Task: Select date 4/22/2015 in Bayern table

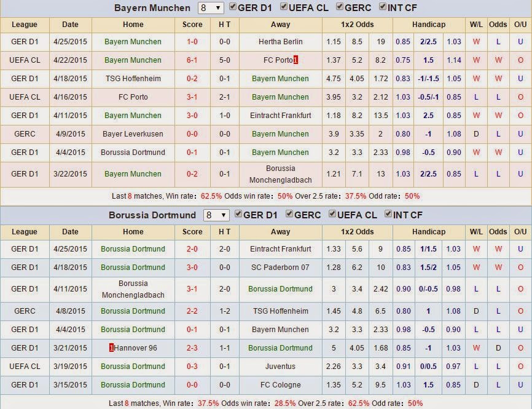Action: [x=70, y=60]
